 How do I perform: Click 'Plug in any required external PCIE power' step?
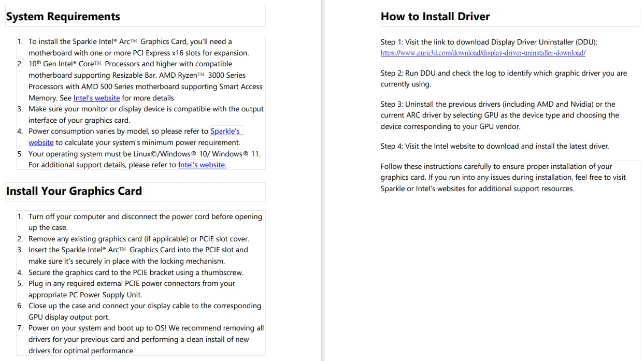132,289
